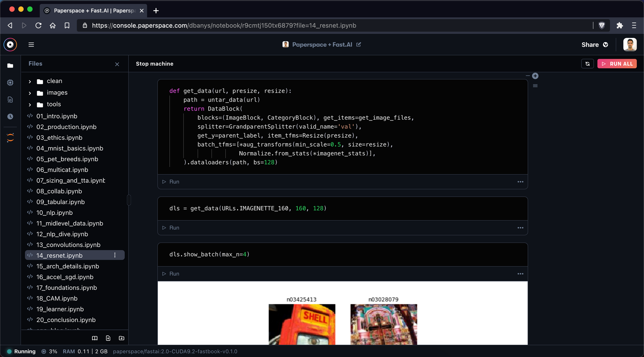The height and width of the screenshot is (357, 644).
Task: Click the new folder icon at files footer
Action: click(121, 338)
